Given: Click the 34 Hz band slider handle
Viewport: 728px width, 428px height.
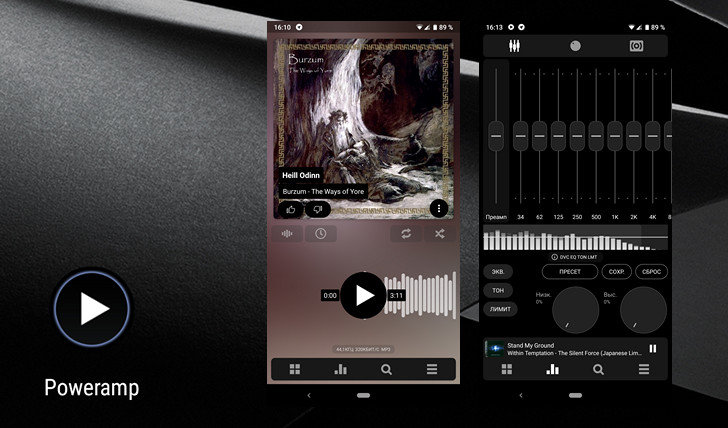Looking at the screenshot, I should (x=520, y=136).
